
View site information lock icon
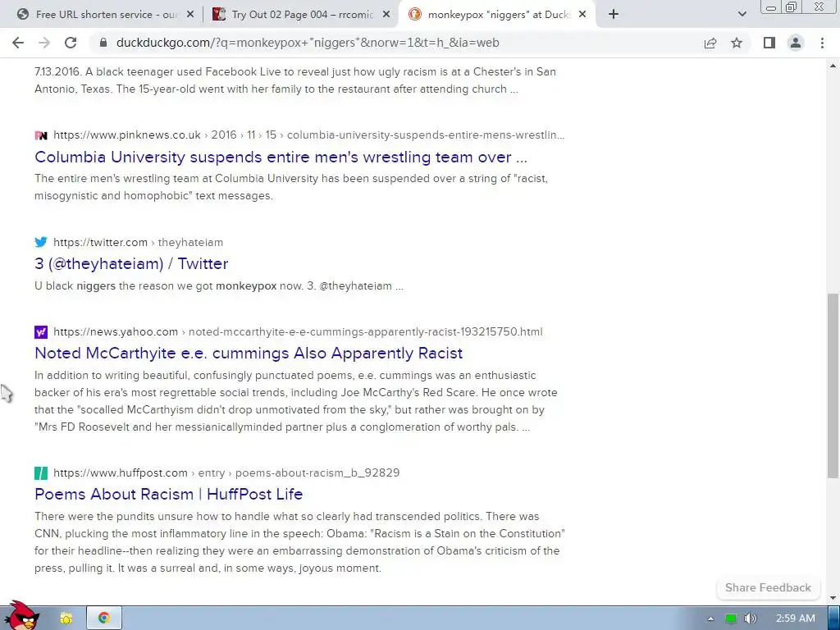(x=103, y=43)
